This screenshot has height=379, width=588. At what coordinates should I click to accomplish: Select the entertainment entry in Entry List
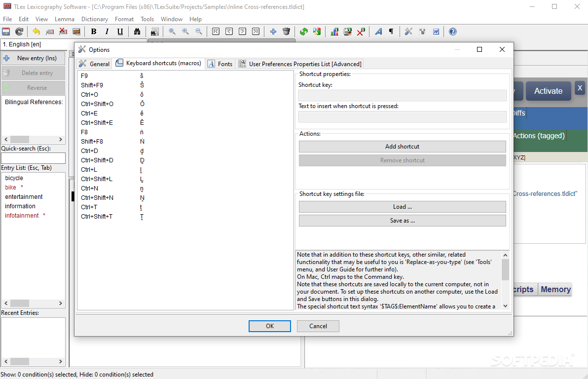(24, 196)
